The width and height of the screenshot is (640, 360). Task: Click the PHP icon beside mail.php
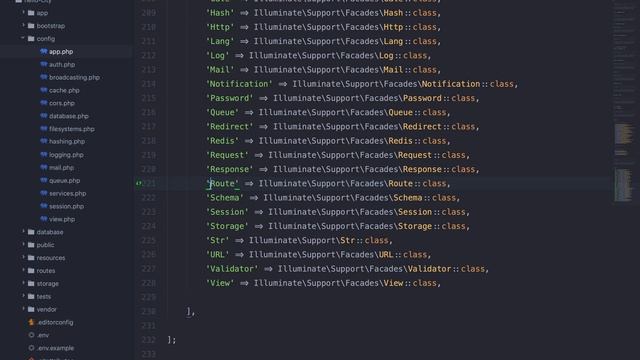pos(44,167)
